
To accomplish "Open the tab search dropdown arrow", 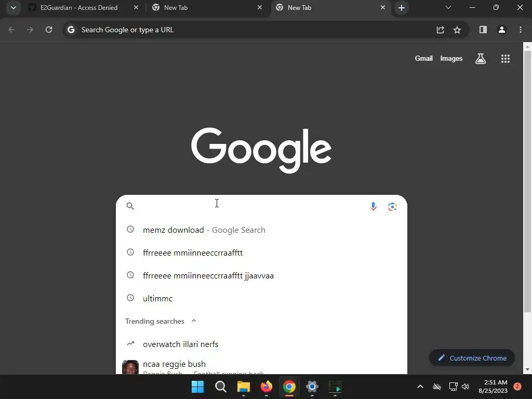I will coord(13,8).
